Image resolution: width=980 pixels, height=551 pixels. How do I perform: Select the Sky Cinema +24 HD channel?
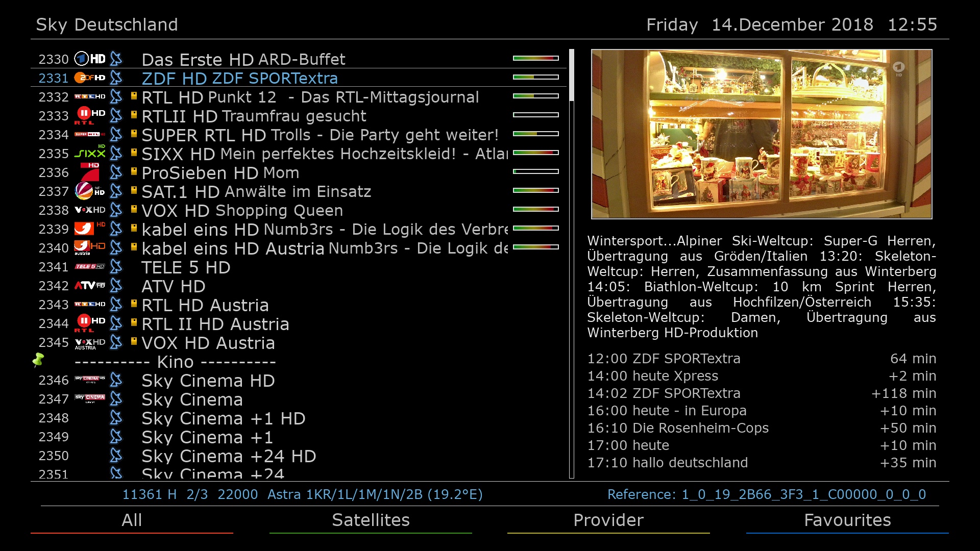[x=299, y=456]
